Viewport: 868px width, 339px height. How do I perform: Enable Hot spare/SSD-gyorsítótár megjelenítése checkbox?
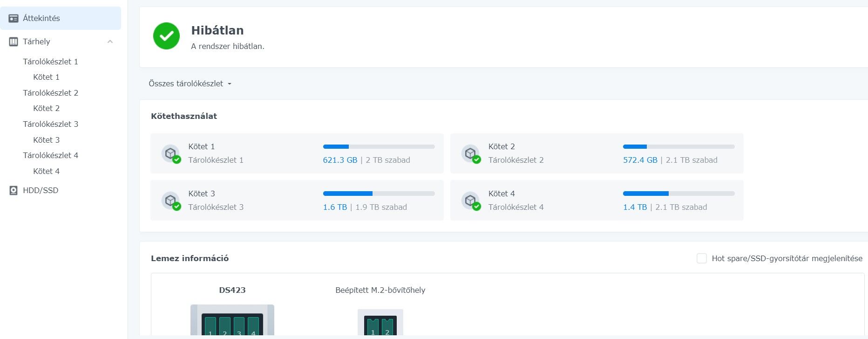click(x=701, y=258)
